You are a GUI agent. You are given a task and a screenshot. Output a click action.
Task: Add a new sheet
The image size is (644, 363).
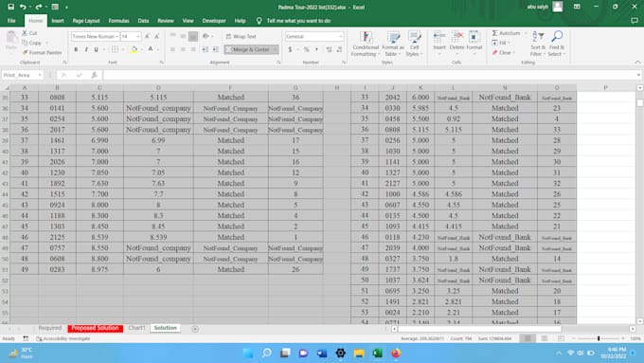point(195,329)
